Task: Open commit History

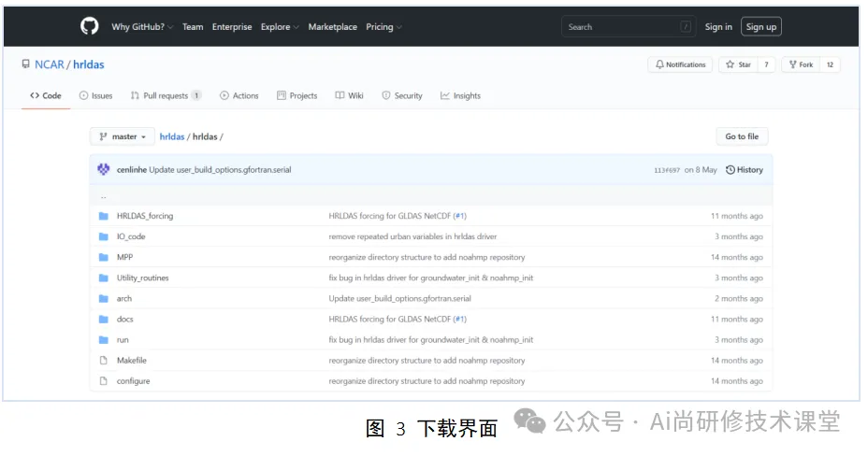Action: click(744, 170)
